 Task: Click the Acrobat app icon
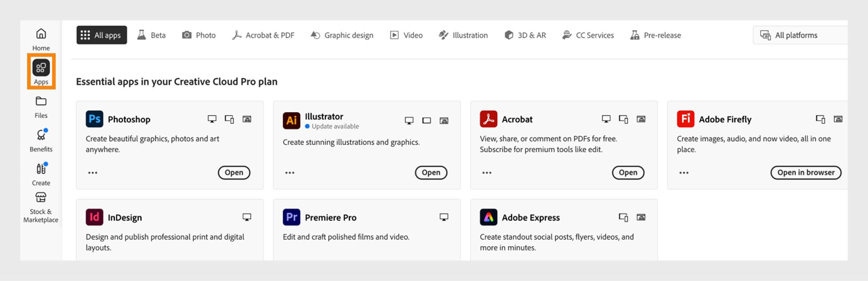(x=489, y=119)
